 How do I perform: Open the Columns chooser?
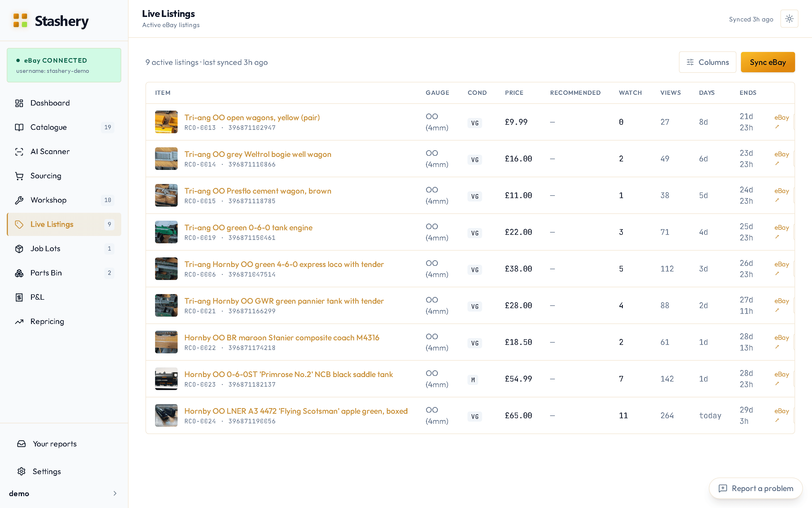point(707,62)
